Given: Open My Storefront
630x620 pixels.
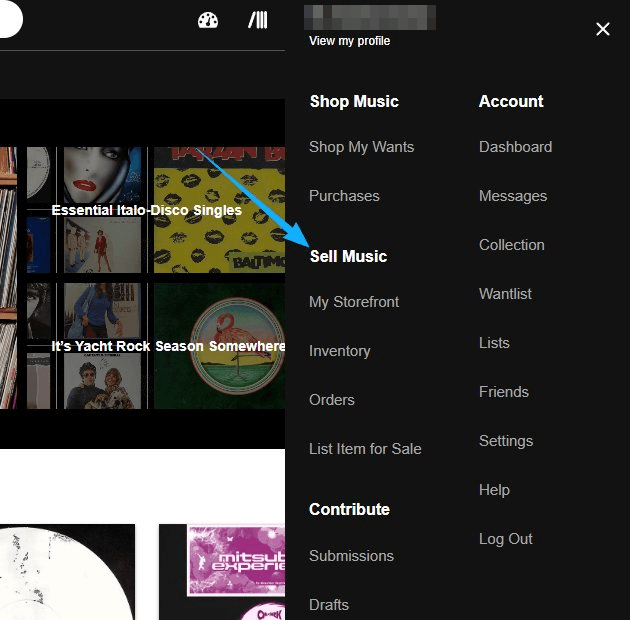Looking at the screenshot, I should [x=354, y=302].
